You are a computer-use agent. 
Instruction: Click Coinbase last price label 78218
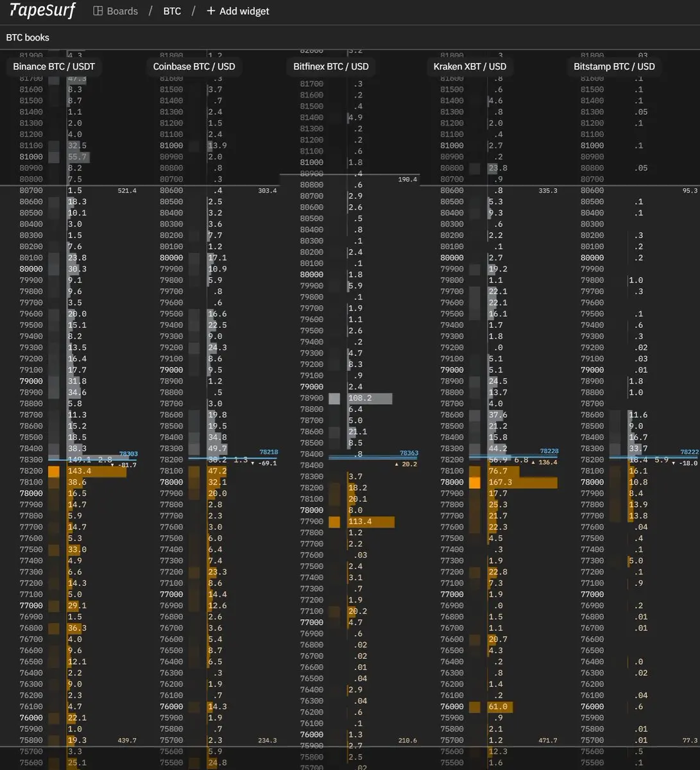[x=269, y=452]
